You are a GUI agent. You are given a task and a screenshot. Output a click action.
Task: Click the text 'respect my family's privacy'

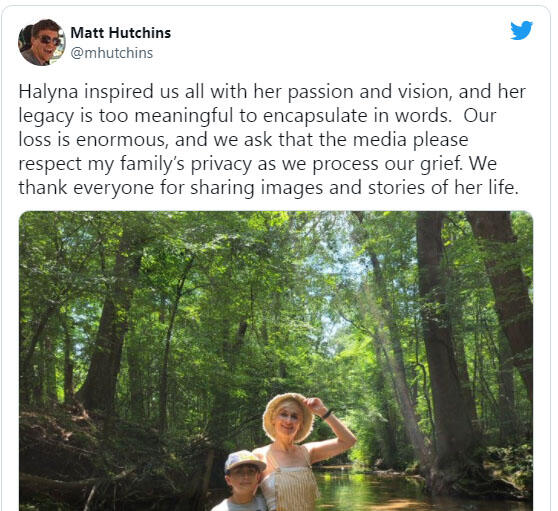(135, 164)
